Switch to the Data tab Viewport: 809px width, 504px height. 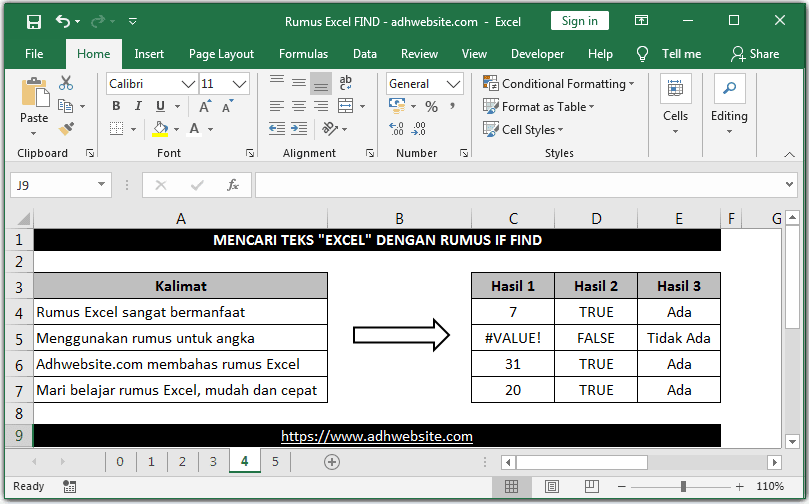coord(365,54)
